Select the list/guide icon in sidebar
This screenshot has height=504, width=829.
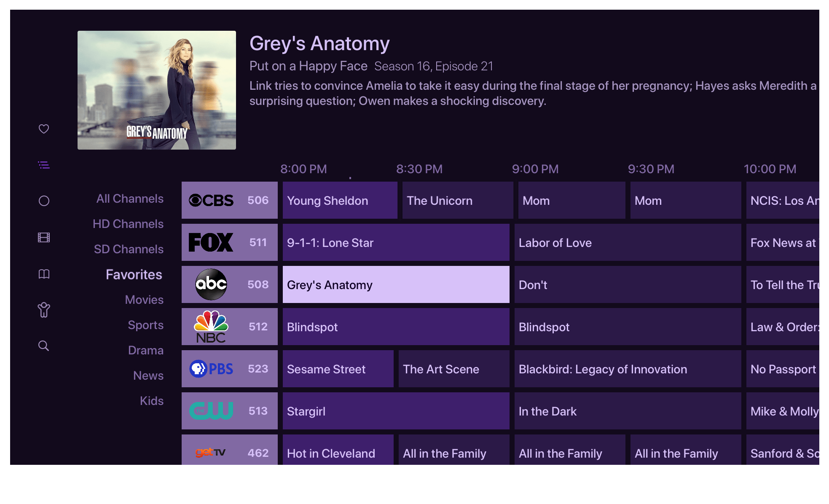pos(44,164)
